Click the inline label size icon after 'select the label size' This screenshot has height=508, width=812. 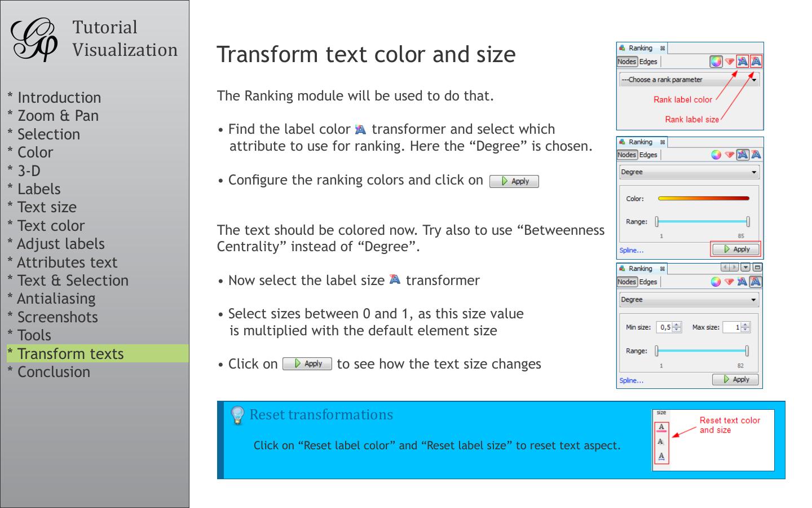[x=395, y=279]
